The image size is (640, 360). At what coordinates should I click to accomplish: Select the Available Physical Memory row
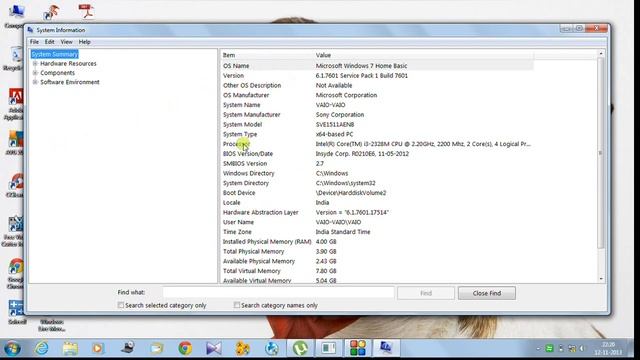point(377,261)
